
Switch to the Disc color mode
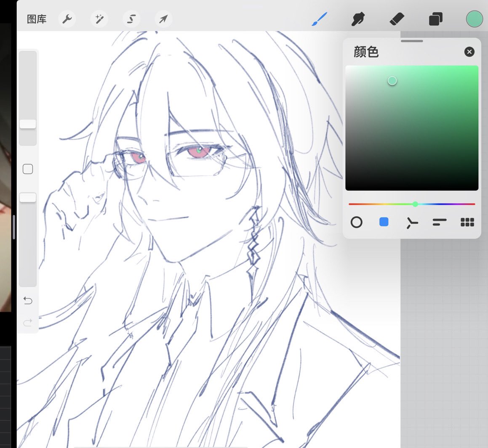coord(356,222)
